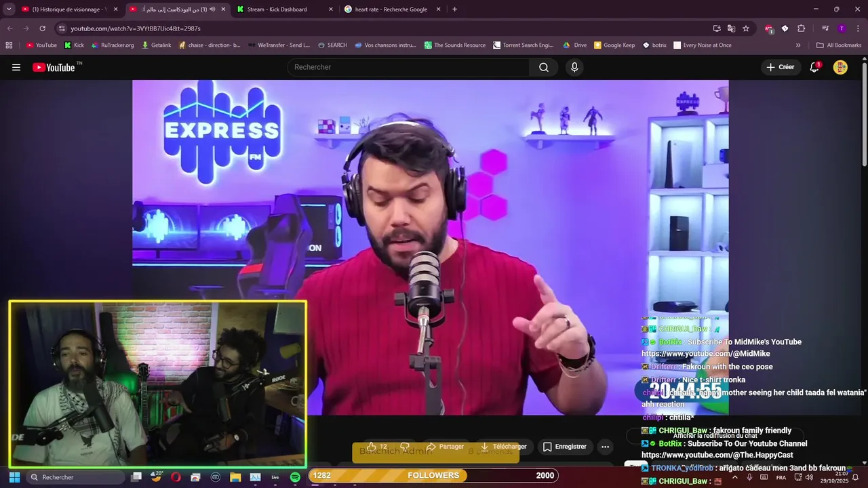Screen dimensions: 868x488
Task: View site information icon in address bar
Action: coord(62,28)
